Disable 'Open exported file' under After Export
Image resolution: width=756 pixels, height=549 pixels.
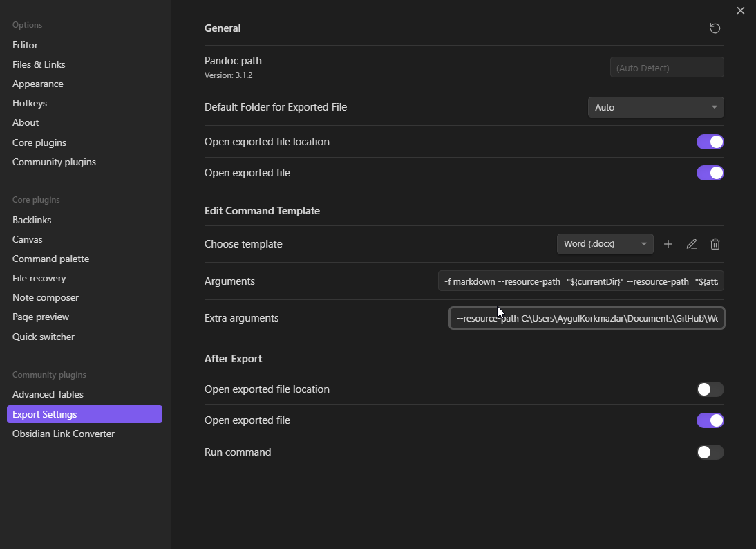coord(710,420)
